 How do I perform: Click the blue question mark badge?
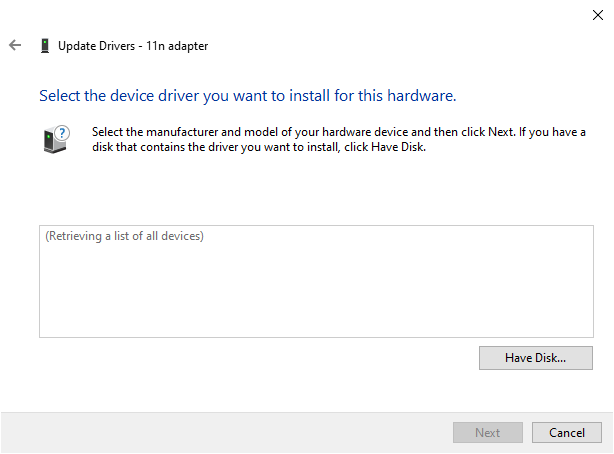[x=62, y=133]
